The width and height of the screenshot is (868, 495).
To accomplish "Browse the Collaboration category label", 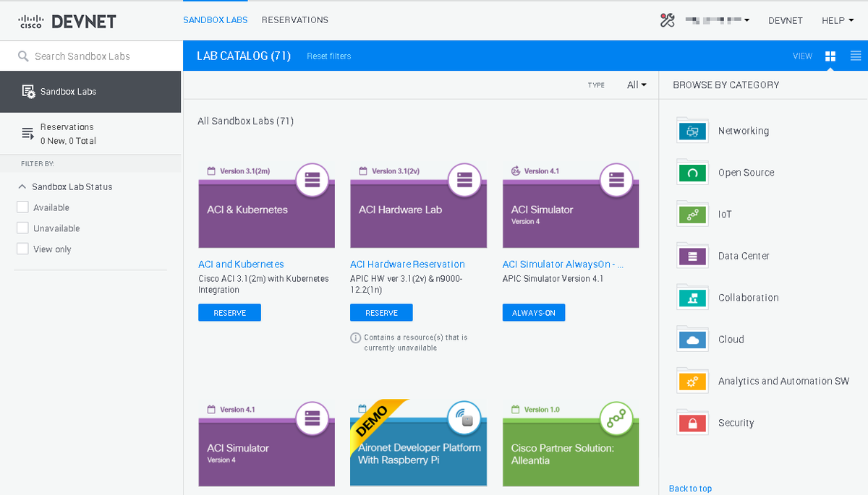I will tap(749, 298).
